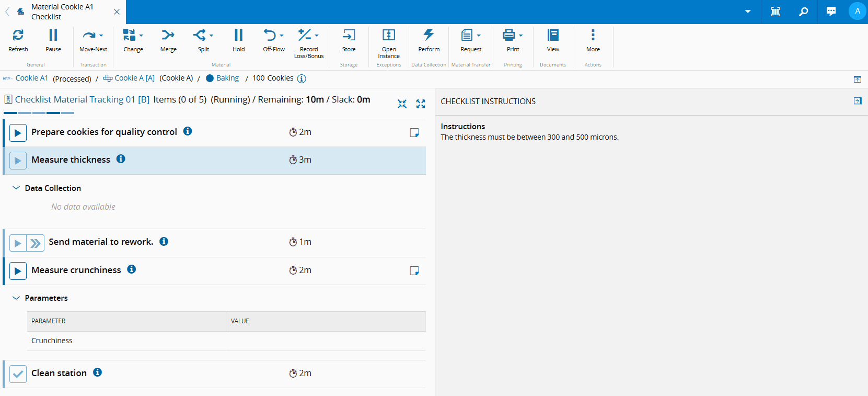Put material on Hold
Viewport: 868px width, 396px height.
point(238,36)
